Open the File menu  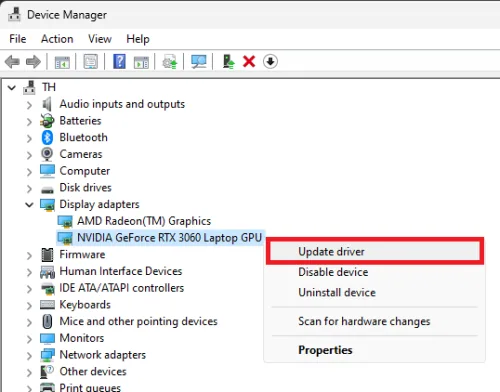[18, 39]
